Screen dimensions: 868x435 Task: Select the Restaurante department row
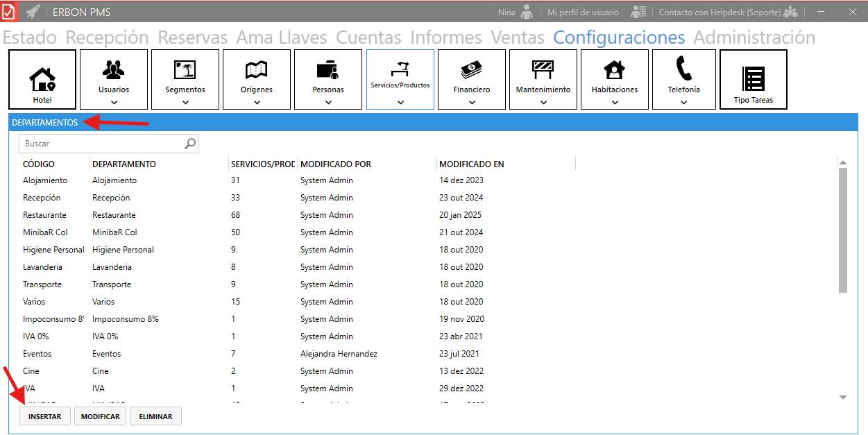click(x=114, y=215)
